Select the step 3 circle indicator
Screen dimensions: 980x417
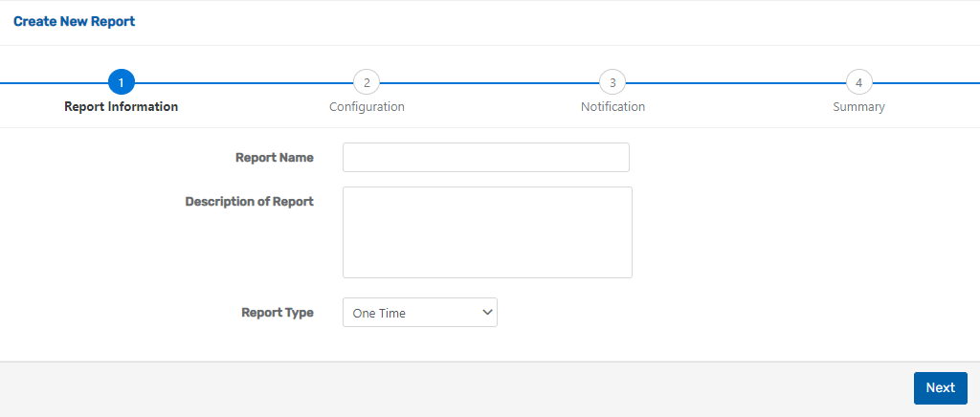[x=612, y=82]
